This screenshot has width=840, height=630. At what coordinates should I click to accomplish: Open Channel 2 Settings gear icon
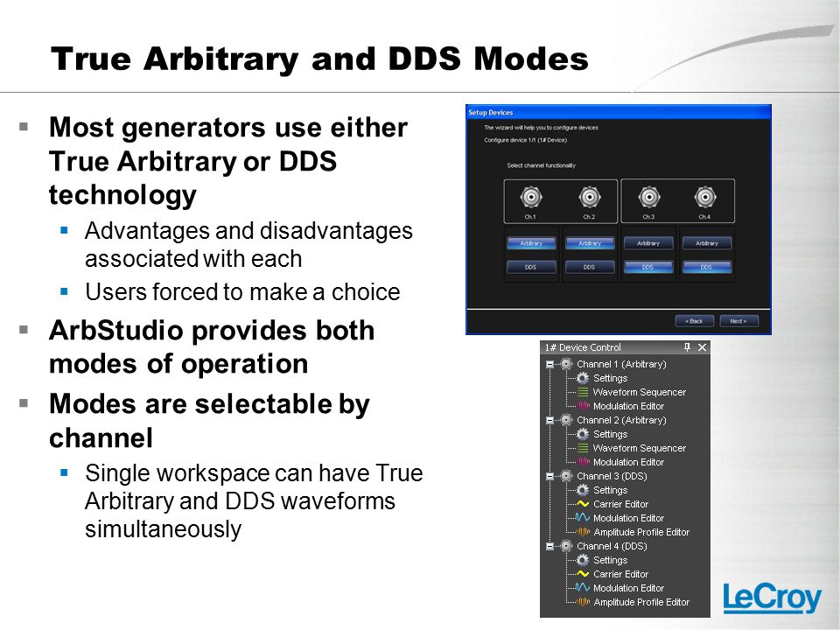[x=583, y=434]
